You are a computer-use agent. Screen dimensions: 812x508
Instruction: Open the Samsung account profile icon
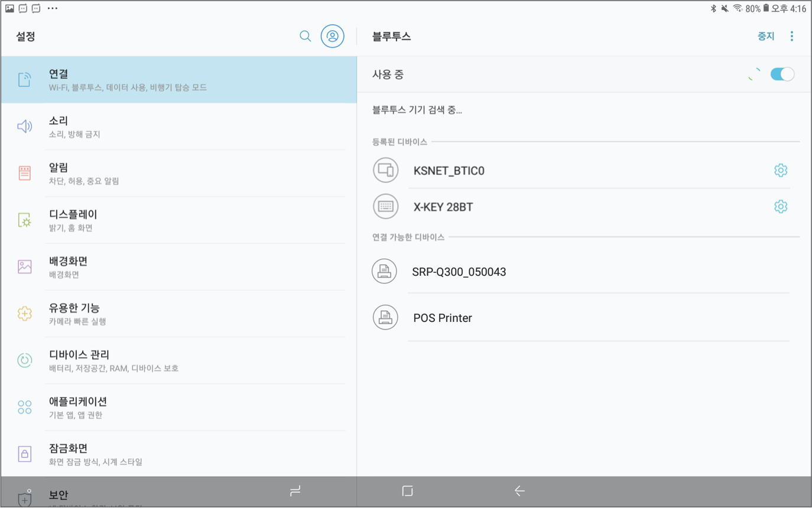pos(333,36)
